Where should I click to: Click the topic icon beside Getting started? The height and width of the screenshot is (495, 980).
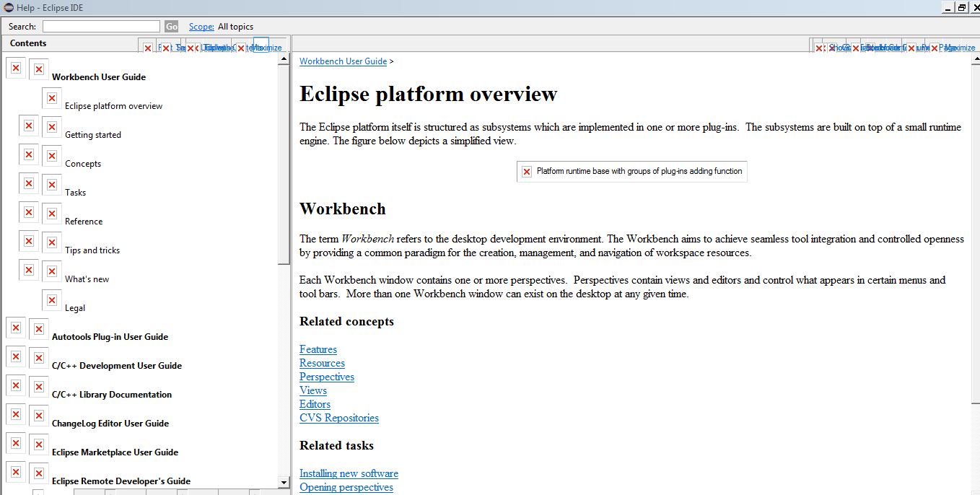point(52,127)
